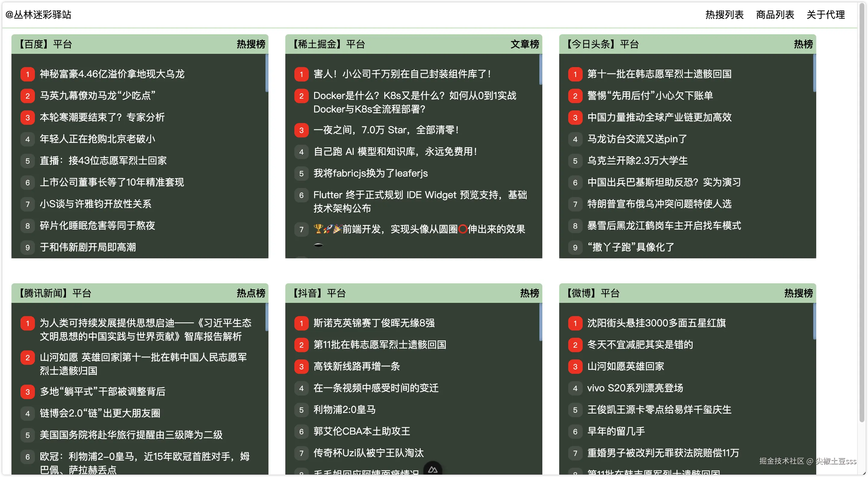Select 特朗普宣布俄乌冲突问题特使人选

(x=659, y=204)
